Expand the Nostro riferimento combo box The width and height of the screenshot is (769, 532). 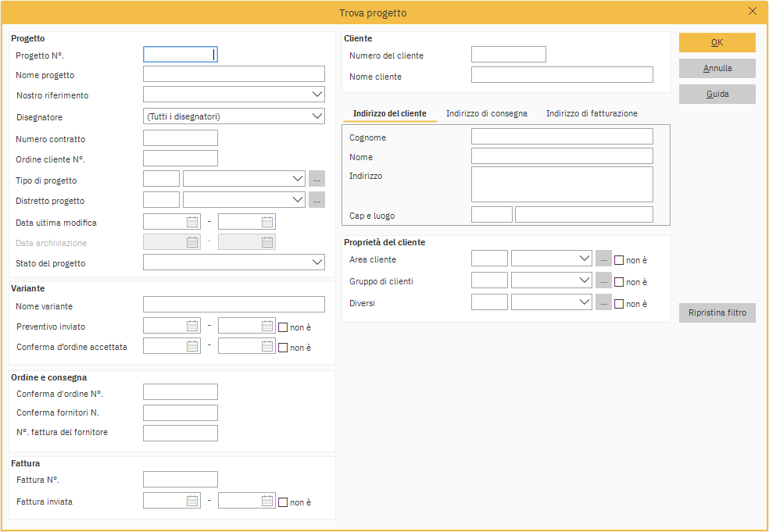coord(317,95)
